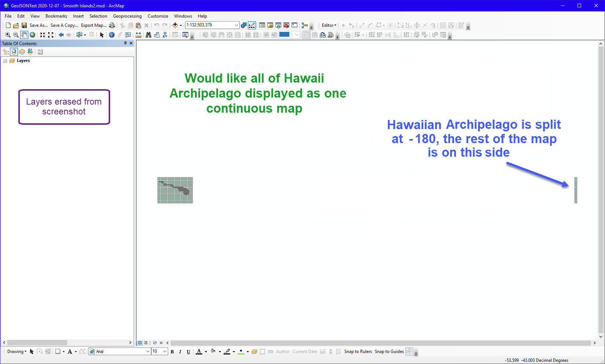Open the Arial font family dropdown
The image size is (605, 364).
pyautogui.click(x=148, y=352)
